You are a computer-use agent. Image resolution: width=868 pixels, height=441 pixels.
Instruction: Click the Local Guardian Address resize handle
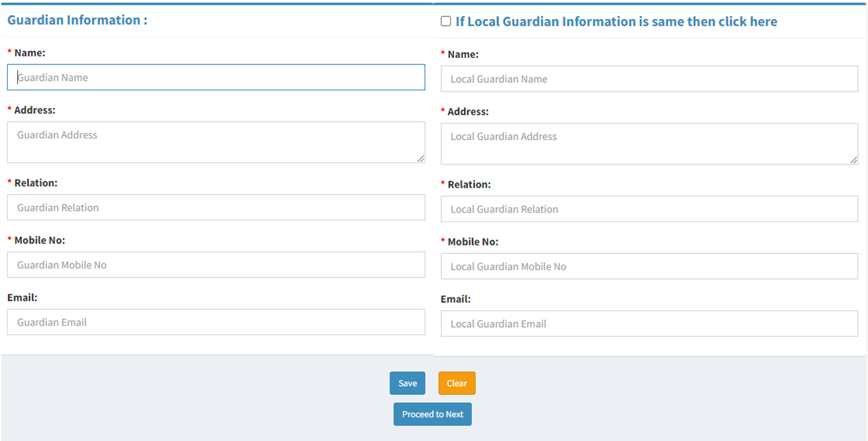(x=854, y=160)
